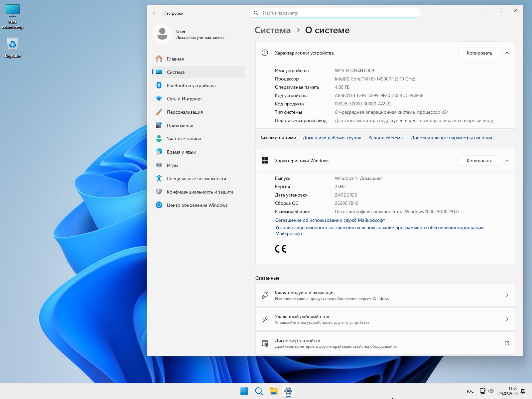Image resolution: width=532 pixels, height=399 pixels.
Task: Click the Windows Start button on taskbar
Action: coord(244,391)
